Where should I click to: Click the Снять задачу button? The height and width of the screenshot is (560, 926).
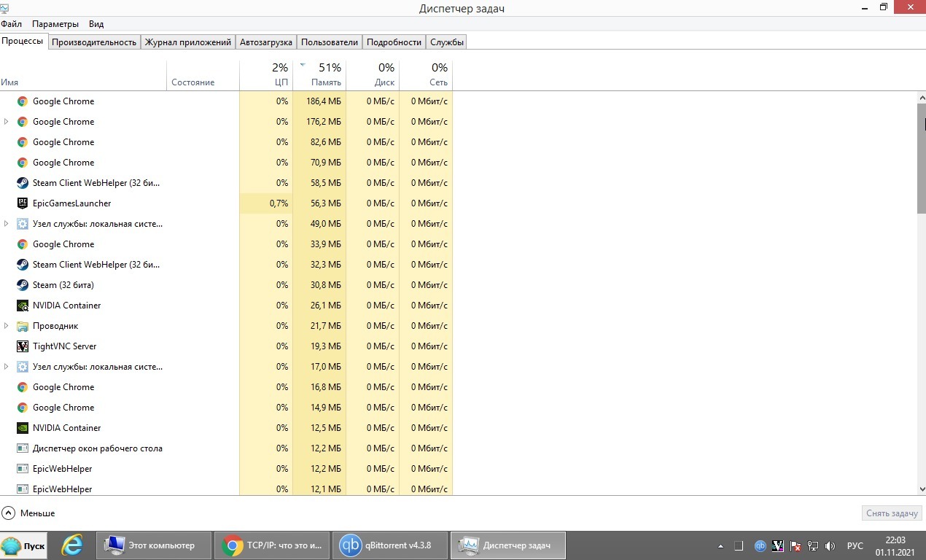click(892, 513)
